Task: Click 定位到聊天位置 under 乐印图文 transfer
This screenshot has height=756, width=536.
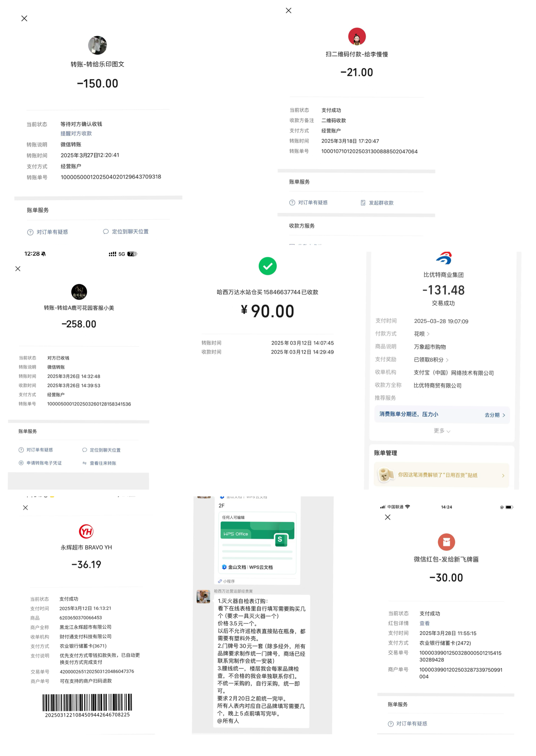Action: coord(126,232)
